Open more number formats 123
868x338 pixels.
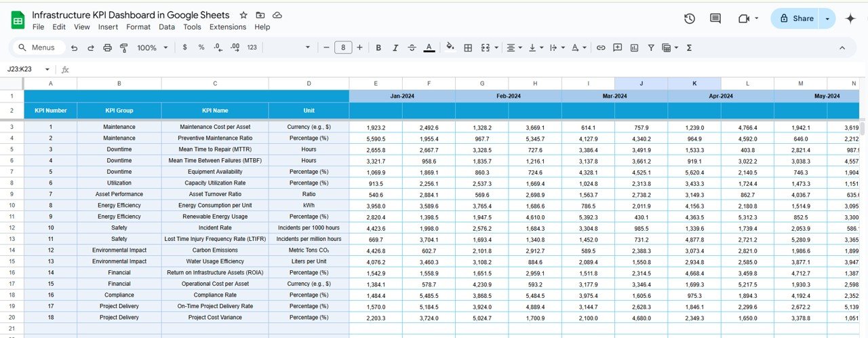point(252,48)
